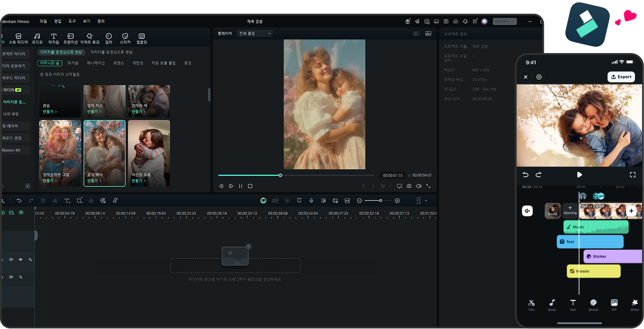This screenshot has width=644, height=329.
Task: Select the timeline text tool
Action: 67,200
